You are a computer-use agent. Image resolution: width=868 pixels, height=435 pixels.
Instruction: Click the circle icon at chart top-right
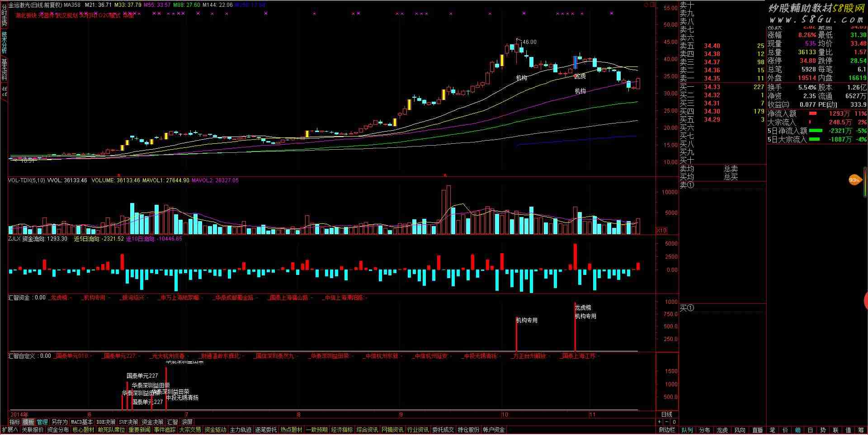coord(646,5)
